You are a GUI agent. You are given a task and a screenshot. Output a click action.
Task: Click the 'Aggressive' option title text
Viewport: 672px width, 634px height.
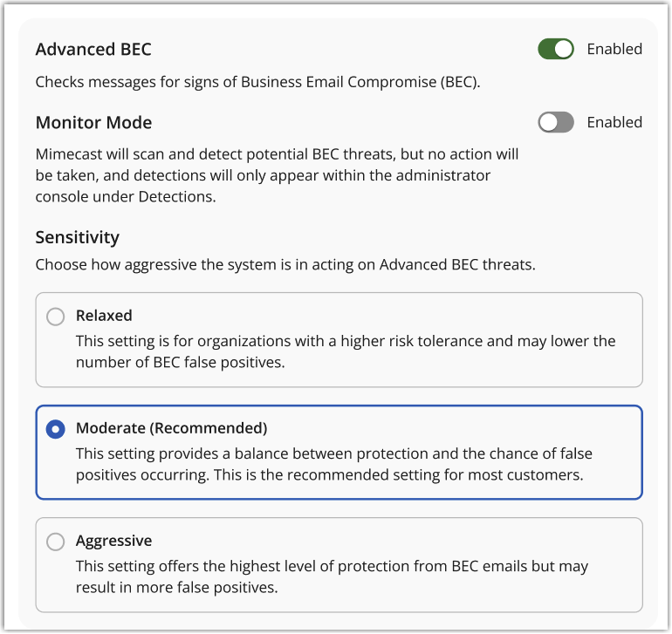113,541
